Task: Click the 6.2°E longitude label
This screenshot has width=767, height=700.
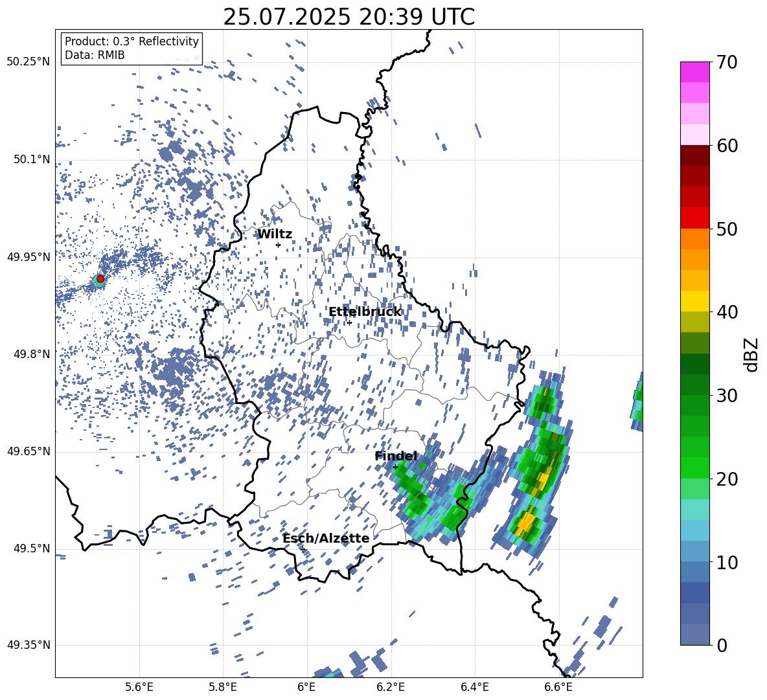Action: tap(391, 687)
